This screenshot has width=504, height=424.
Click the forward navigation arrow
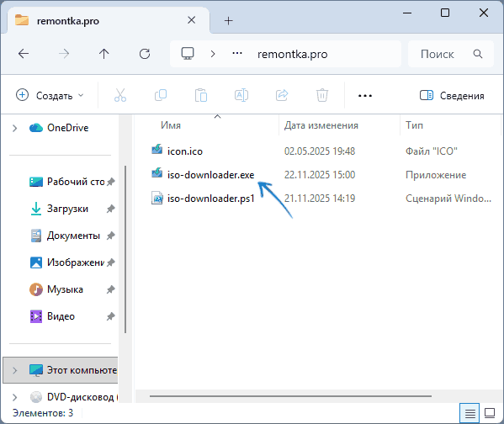click(x=64, y=54)
